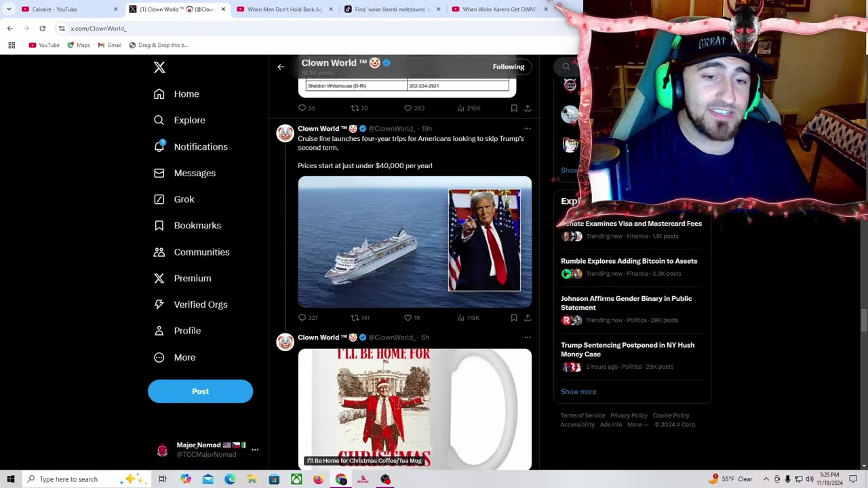The width and height of the screenshot is (868, 488).
Task: Show hidden system tray icons
Action: click(x=765, y=479)
